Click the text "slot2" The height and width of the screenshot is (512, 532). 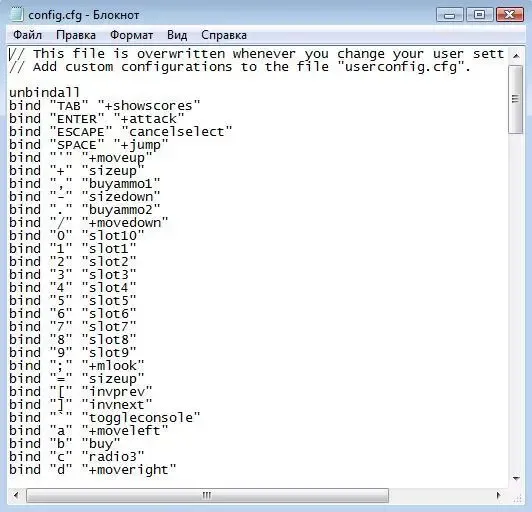pos(109,262)
